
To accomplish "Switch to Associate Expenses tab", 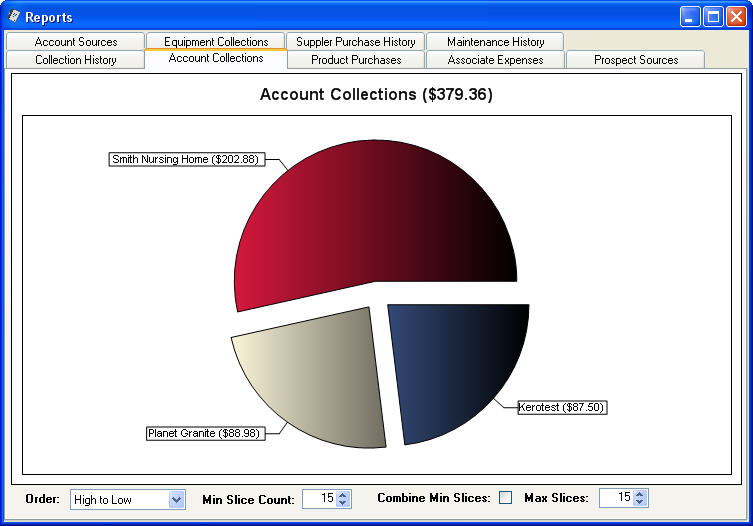I will [495, 60].
